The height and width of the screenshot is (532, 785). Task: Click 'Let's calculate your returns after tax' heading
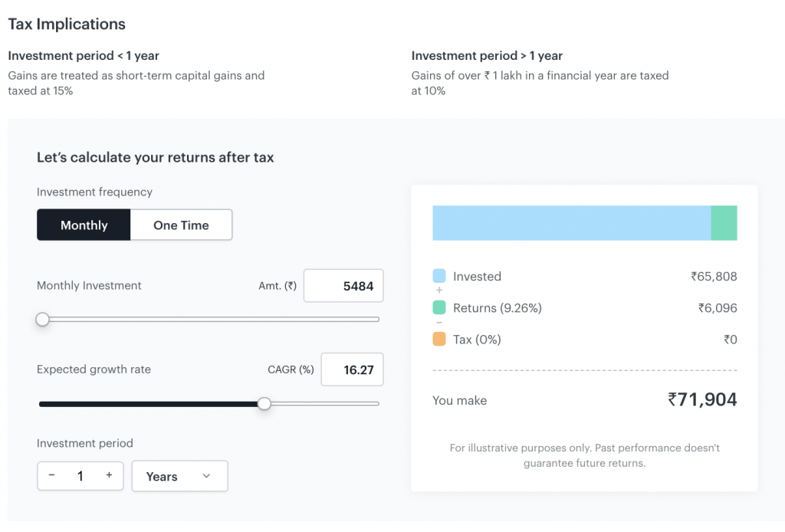coord(155,157)
